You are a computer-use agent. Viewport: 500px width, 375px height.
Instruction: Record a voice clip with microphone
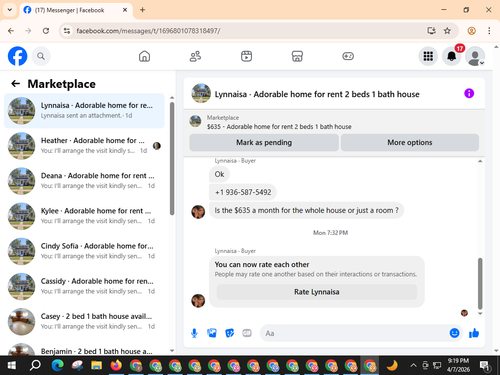click(x=194, y=333)
